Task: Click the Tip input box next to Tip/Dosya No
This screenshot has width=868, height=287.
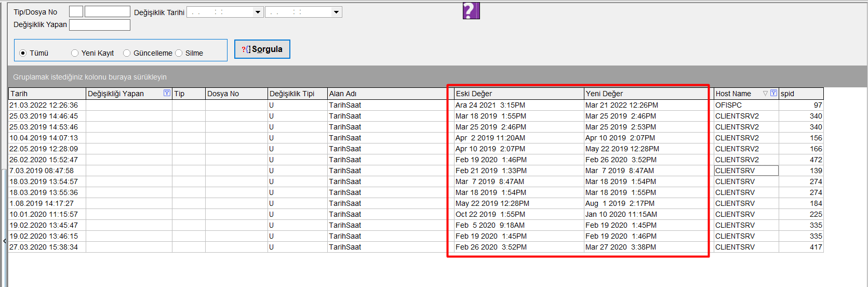Action: pos(76,11)
